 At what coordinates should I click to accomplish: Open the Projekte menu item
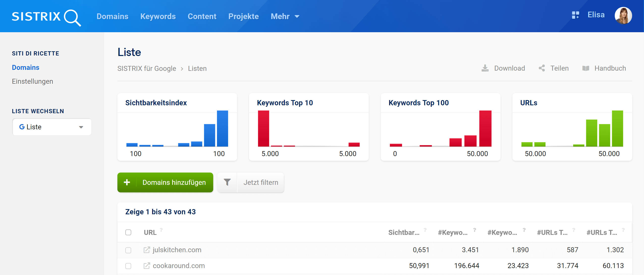[243, 17]
